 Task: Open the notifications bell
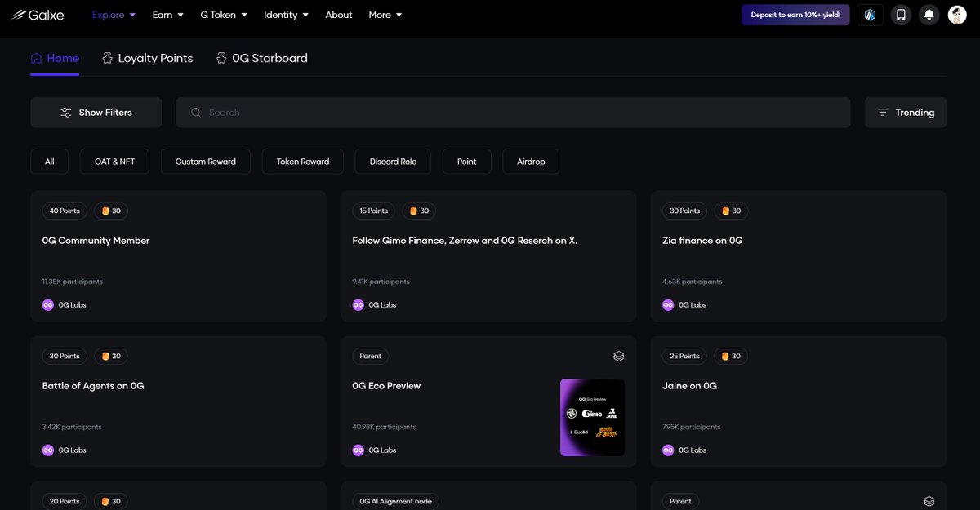[x=929, y=15]
